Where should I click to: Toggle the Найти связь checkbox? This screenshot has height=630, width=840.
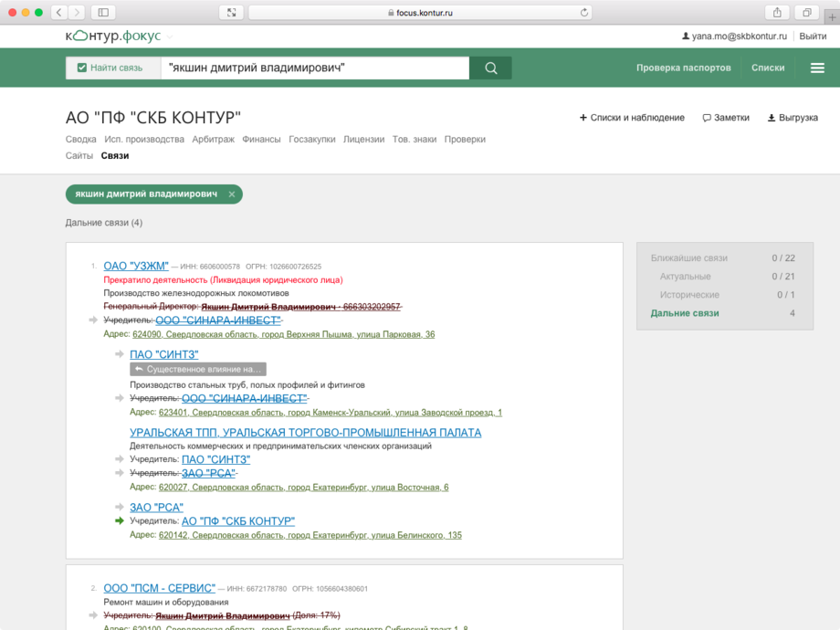pos(82,68)
